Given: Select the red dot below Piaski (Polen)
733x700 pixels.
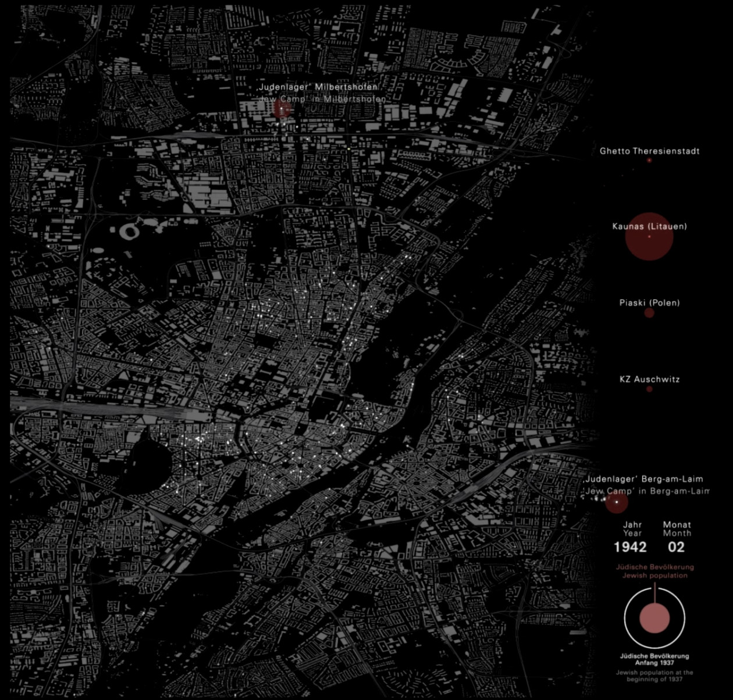Looking at the screenshot, I should 649,313.
